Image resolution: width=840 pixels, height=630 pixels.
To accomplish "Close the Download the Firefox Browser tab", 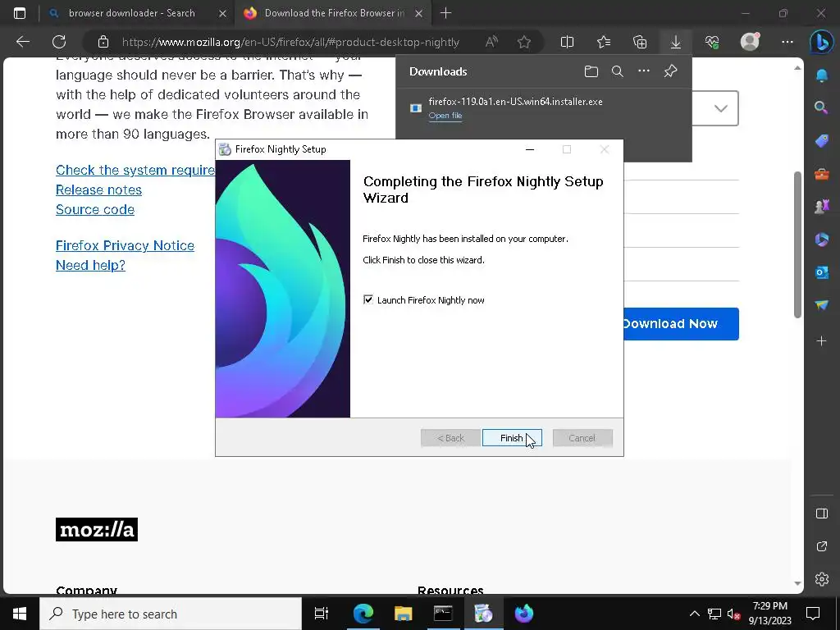I will pos(419,13).
